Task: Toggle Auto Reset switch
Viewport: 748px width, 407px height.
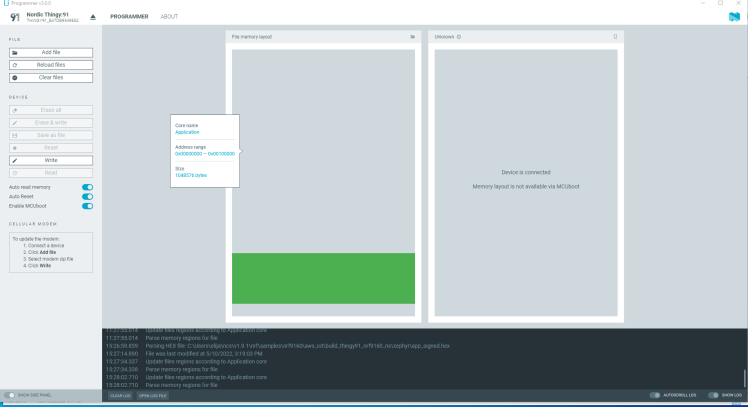Action: coord(87,197)
